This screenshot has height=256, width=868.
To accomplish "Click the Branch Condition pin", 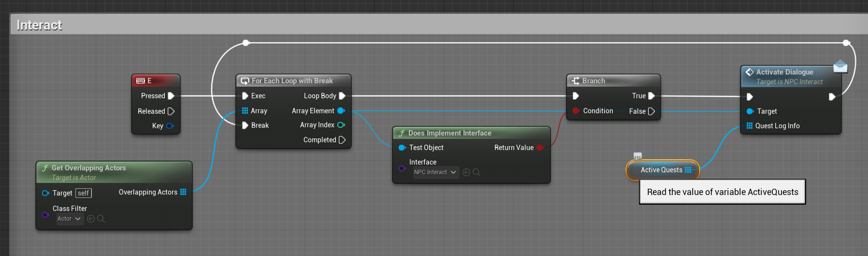I will [576, 111].
